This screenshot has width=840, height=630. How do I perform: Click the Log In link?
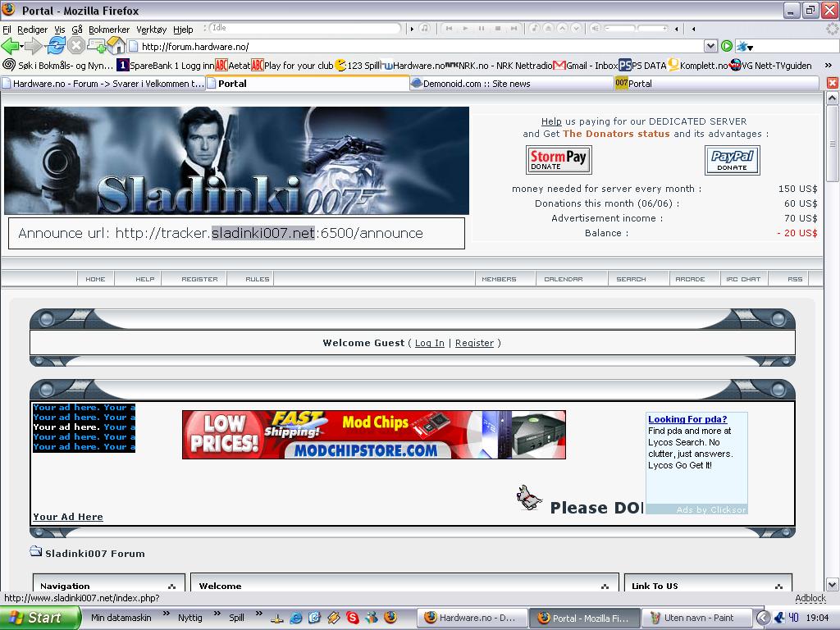point(430,343)
